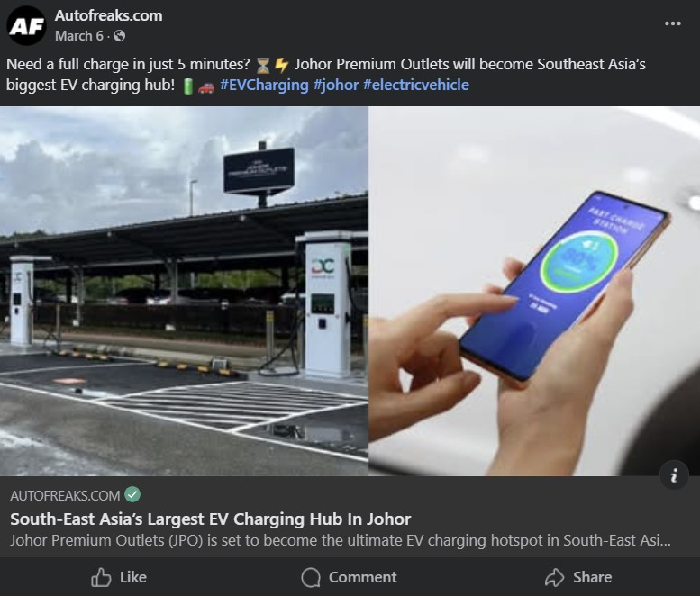Open the Autofreaks.com page name link

coord(108,15)
